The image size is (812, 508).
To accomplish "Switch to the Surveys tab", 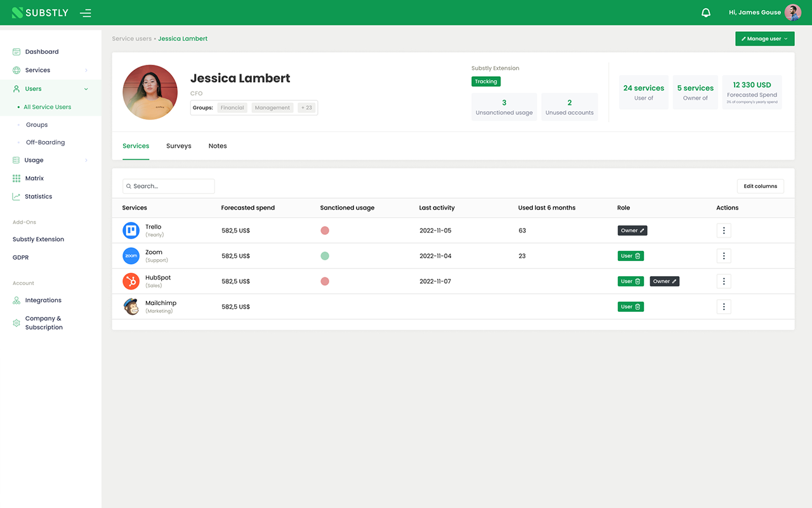I will tap(179, 146).
